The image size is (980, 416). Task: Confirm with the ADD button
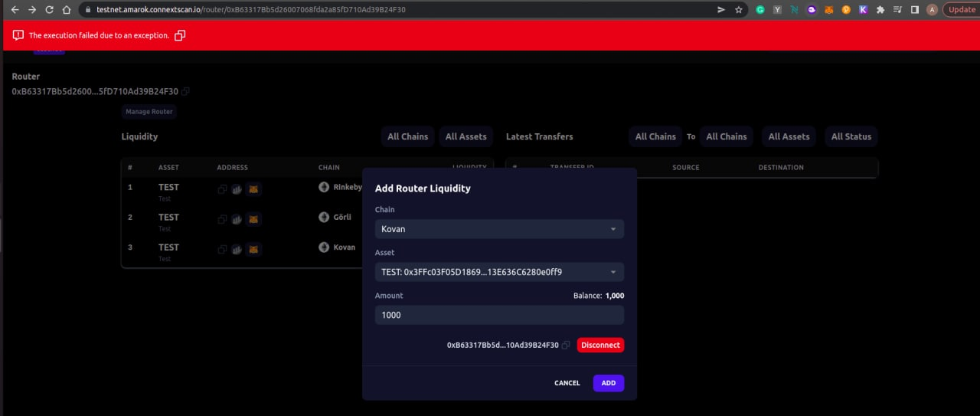click(609, 383)
